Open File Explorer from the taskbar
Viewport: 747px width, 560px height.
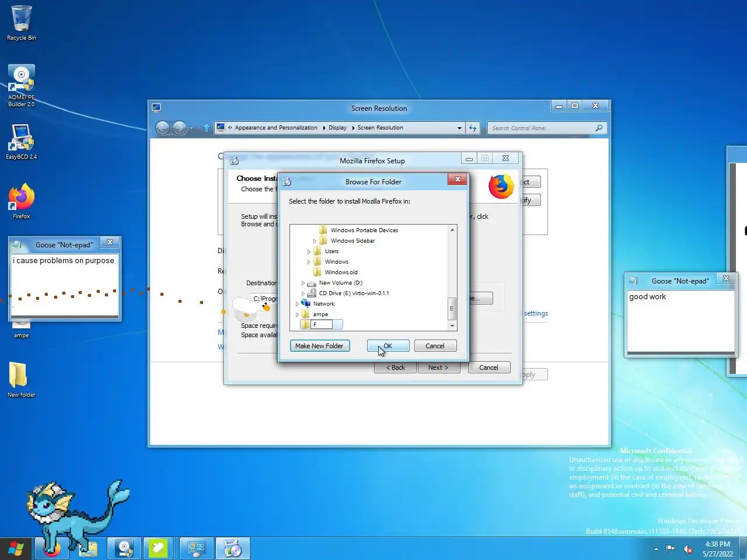click(88, 549)
